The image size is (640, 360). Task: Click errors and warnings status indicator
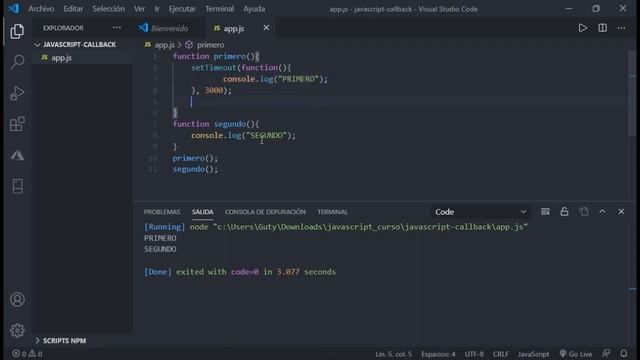tap(27, 353)
